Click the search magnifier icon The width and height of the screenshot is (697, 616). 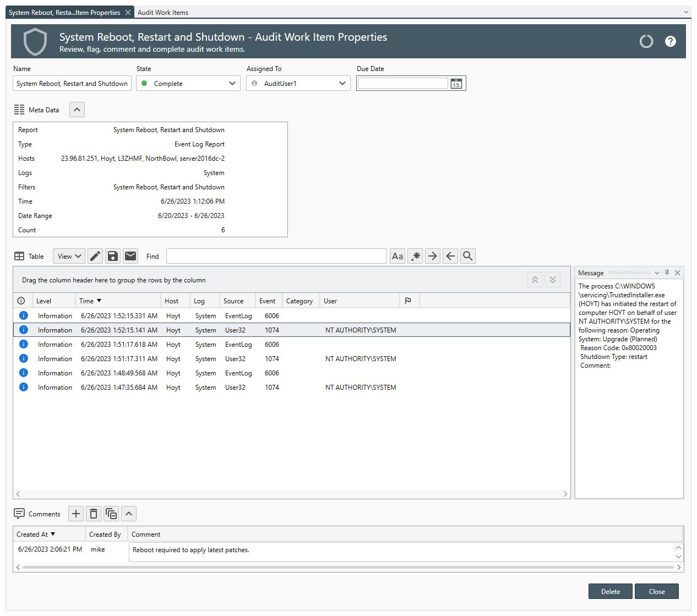coord(468,256)
